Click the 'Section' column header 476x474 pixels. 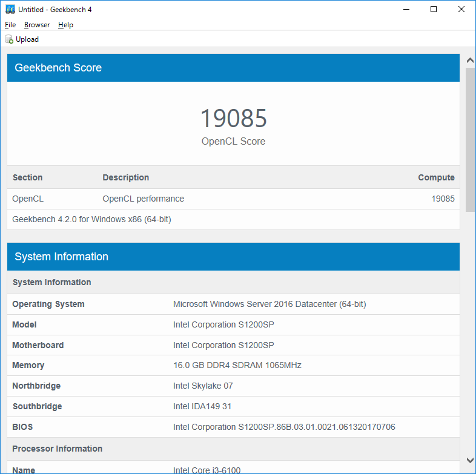[28, 177]
